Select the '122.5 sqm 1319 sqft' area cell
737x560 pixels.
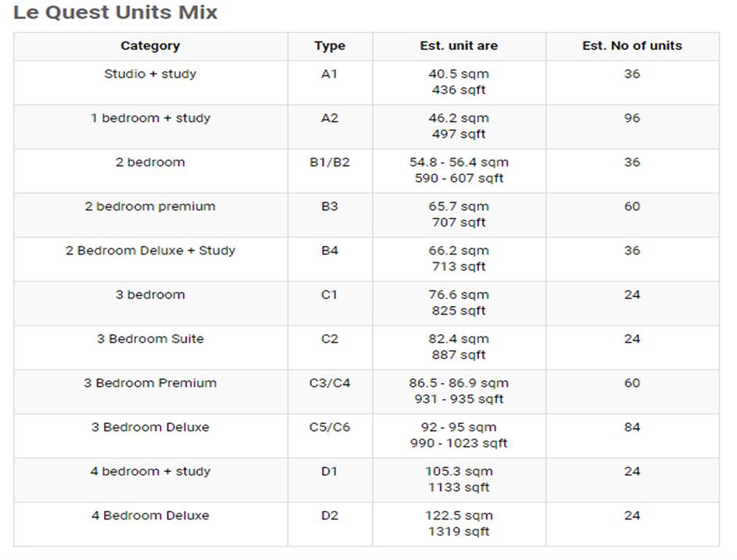(459, 523)
